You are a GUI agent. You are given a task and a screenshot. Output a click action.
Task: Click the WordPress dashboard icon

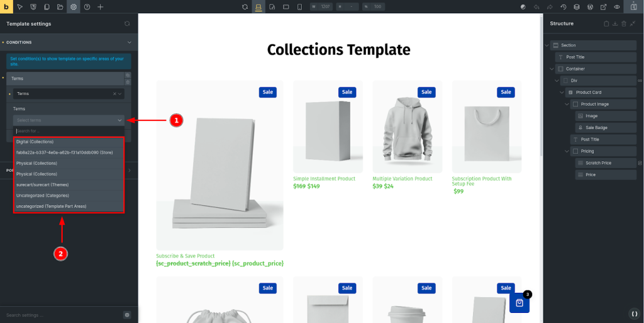click(x=590, y=6)
